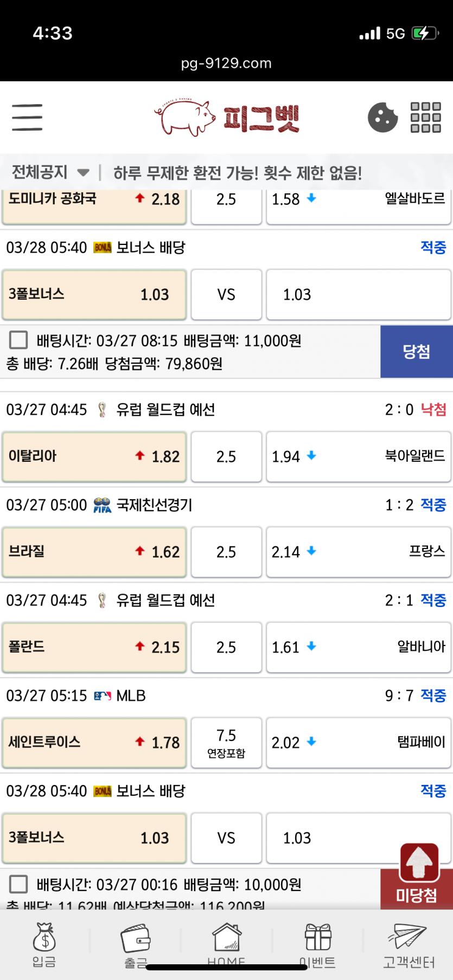Open 고객센터 paper plane icon
The height and width of the screenshot is (980, 453).
(409, 945)
